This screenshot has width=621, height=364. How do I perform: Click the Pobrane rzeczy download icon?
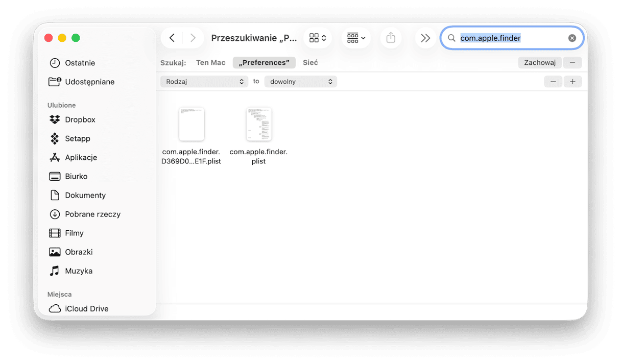click(x=55, y=214)
